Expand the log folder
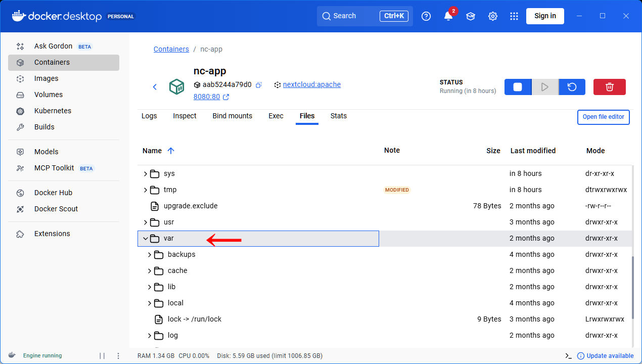 (x=150, y=336)
